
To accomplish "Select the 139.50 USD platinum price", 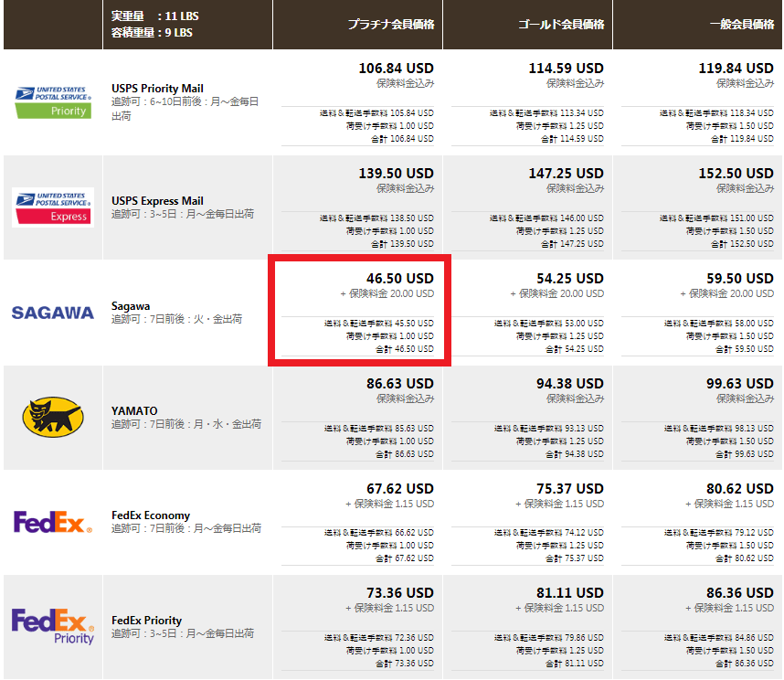I will tap(396, 174).
